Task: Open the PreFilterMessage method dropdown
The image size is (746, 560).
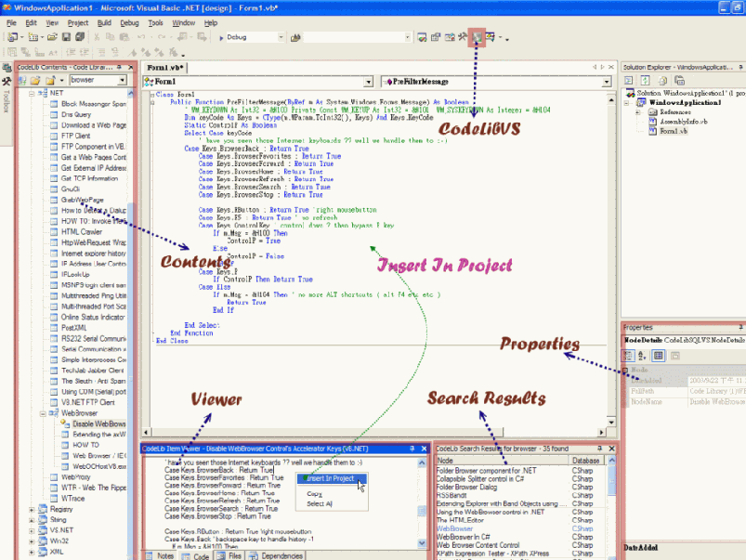Action: pos(607,82)
